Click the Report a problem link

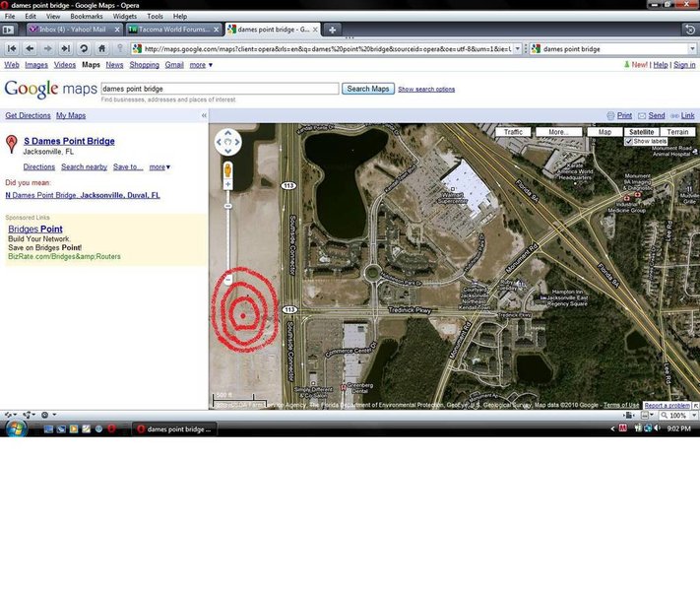[667, 405]
